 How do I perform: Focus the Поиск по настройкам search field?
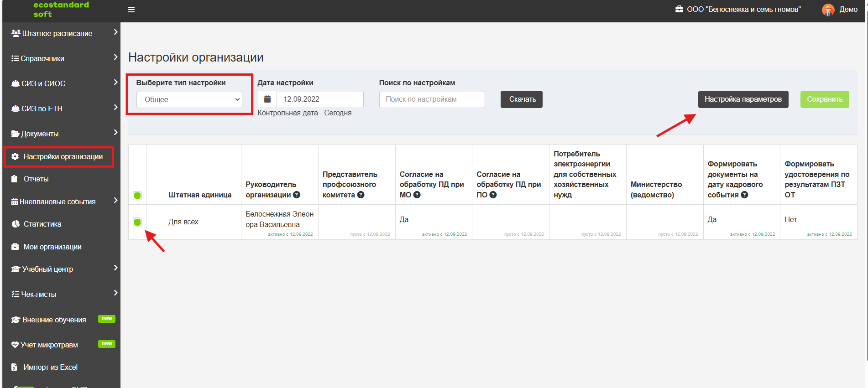432,99
